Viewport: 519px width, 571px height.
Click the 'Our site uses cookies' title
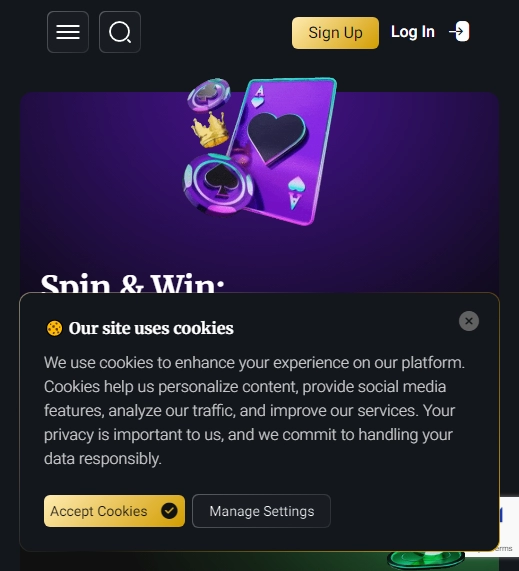[x=151, y=328]
